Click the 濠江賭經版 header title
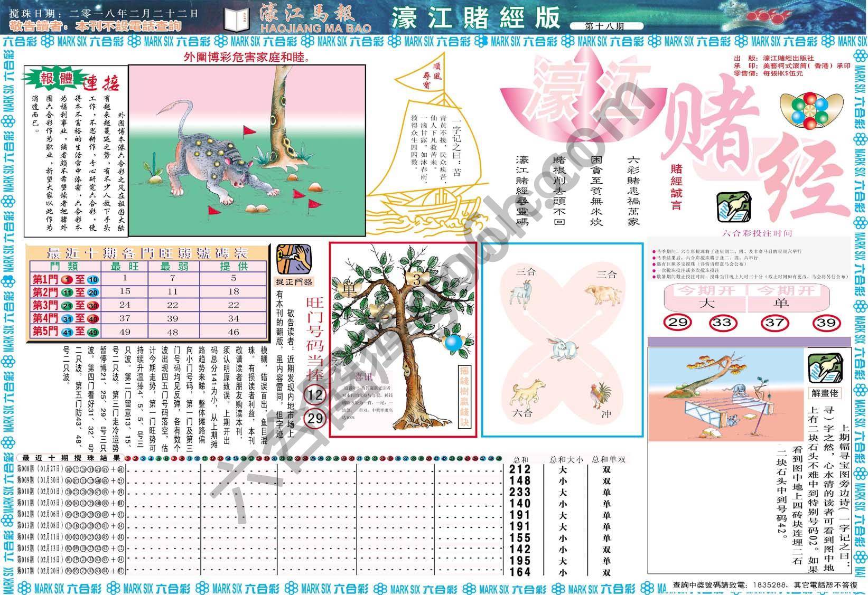This screenshot has height=595, width=868. pyautogui.click(x=475, y=17)
